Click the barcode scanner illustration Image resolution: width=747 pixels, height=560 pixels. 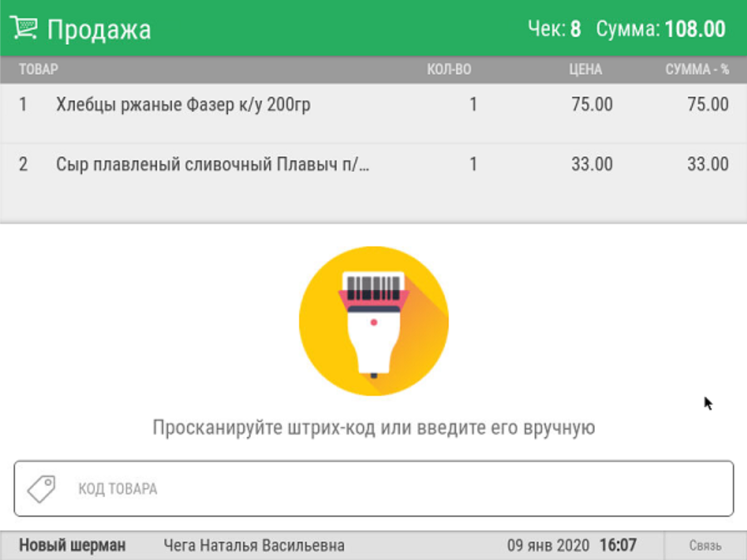coord(374,321)
